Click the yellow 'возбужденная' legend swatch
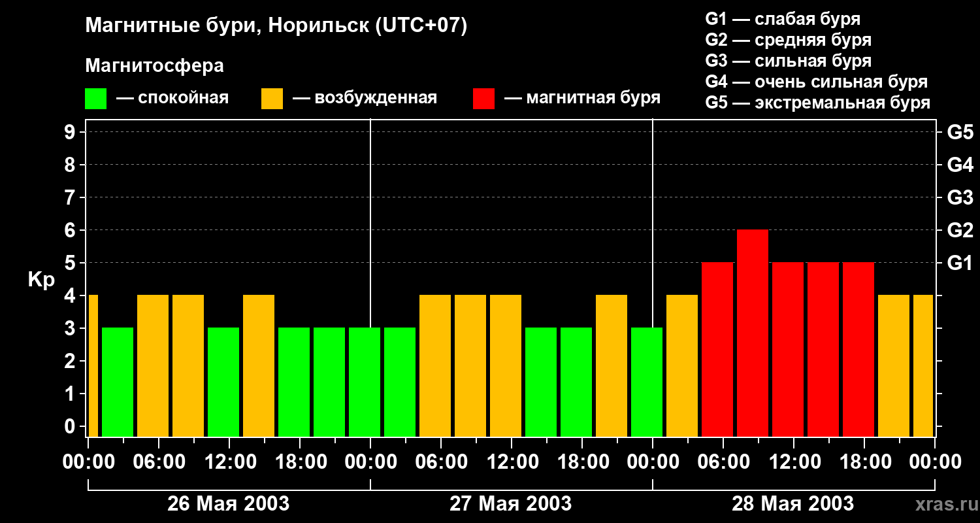The height and width of the screenshot is (523, 980). click(x=272, y=99)
